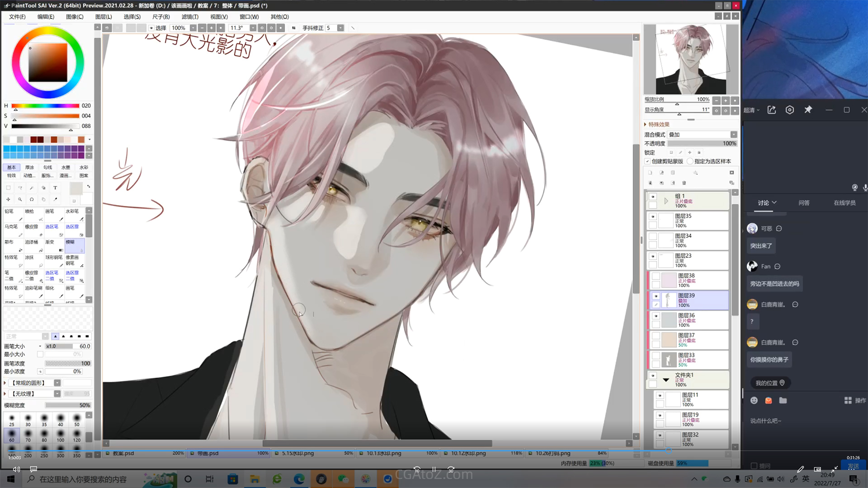Image resolution: width=868 pixels, height=488 pixels.
Task: Uncheck 创建剪贴蒙版 clipping mask checkbox
Action: point(647,161)
